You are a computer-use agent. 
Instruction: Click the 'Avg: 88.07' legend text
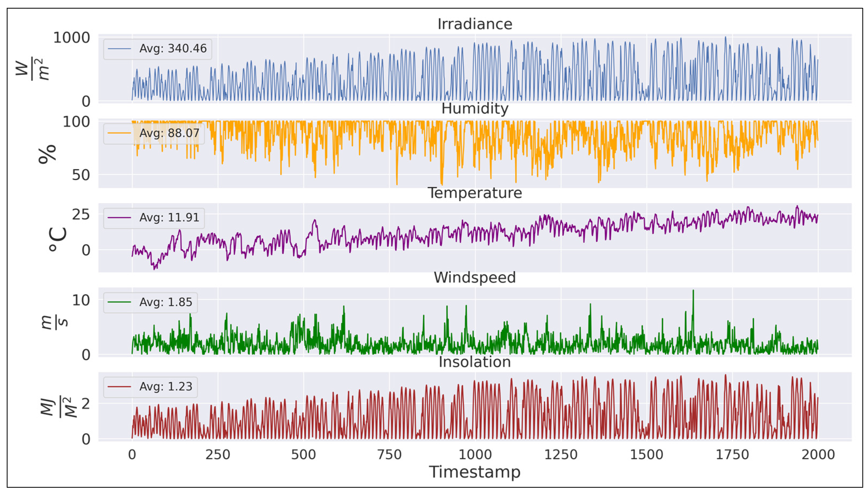pyautogui.click(x=169, y=133)
